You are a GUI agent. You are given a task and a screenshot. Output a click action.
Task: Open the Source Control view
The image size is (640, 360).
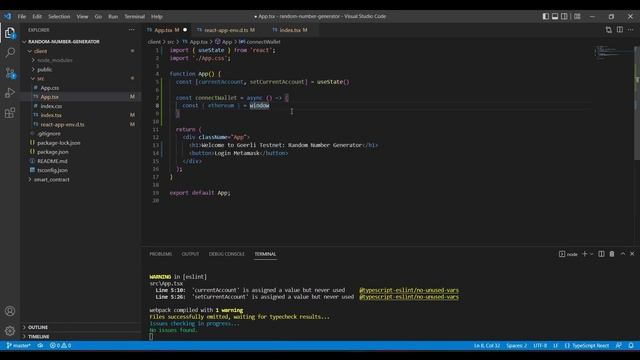10,73
